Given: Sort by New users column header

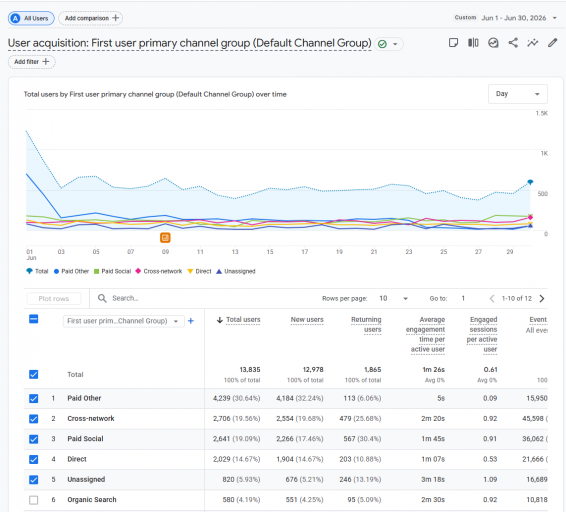Looking at the screenshot, I should [x=307, y=320].
